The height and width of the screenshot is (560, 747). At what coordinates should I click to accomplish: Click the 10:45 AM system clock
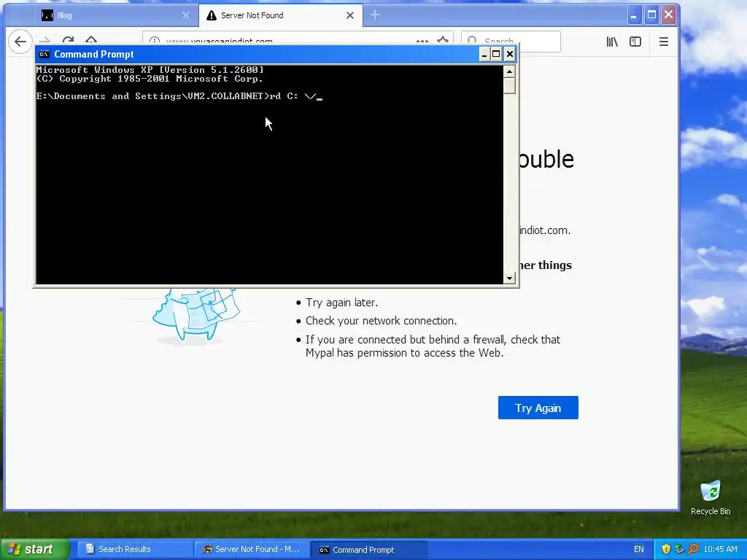(720, 549)
